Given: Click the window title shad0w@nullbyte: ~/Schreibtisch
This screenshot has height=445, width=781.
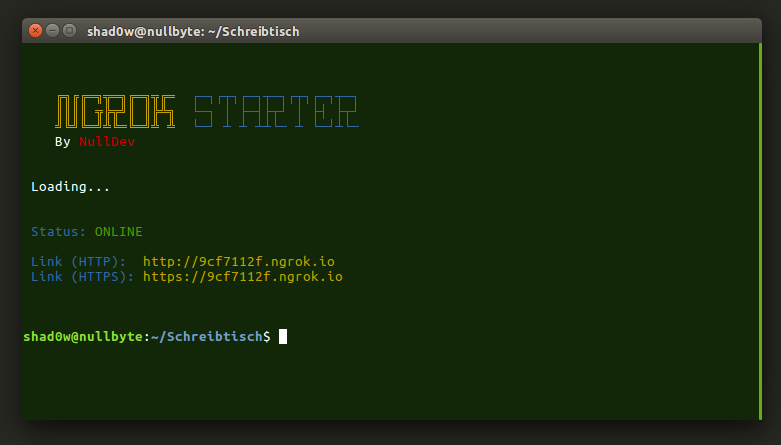Looking at the screenshot, I should [193, 31].
